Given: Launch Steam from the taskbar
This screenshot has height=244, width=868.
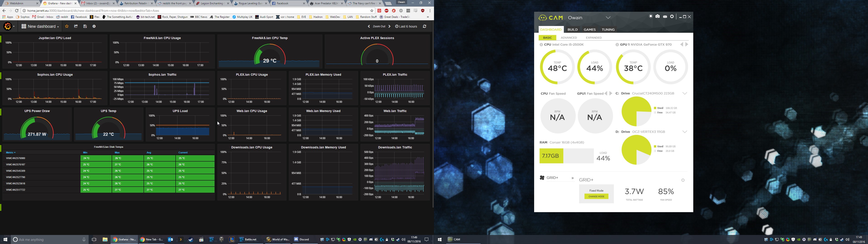Looking at the screenshot, I should (191, 240).
